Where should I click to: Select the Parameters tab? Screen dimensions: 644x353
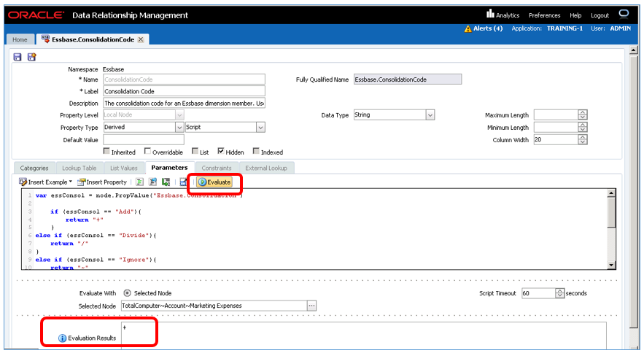pyautogui.click(x=169, y=168)
